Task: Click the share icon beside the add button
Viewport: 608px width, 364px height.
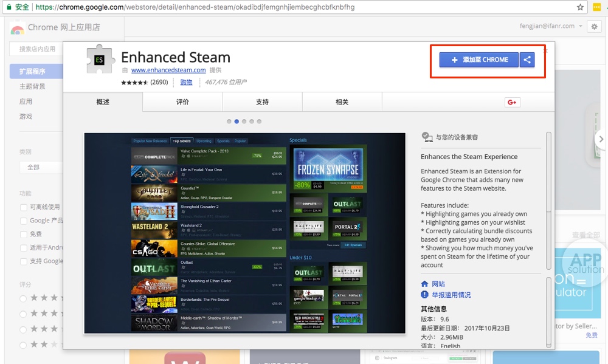Action: (x=527, y=60)
